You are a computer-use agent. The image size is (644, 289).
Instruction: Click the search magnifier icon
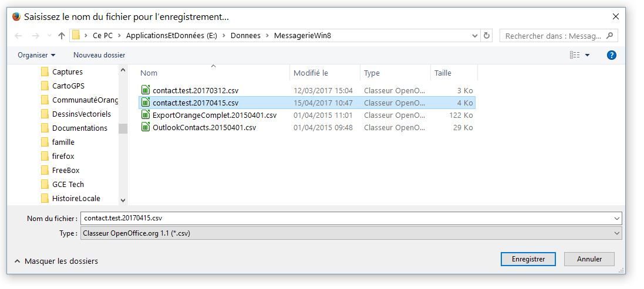point(610,36)
